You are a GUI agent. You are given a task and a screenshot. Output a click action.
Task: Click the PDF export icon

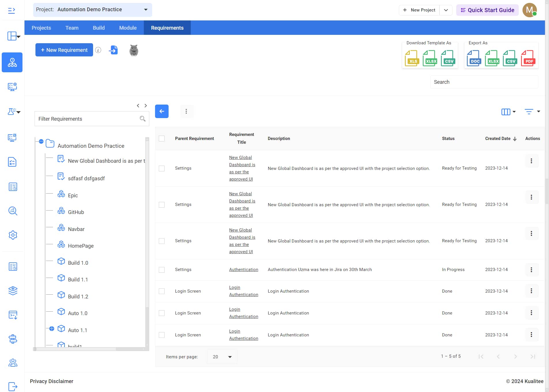point(528,58)
